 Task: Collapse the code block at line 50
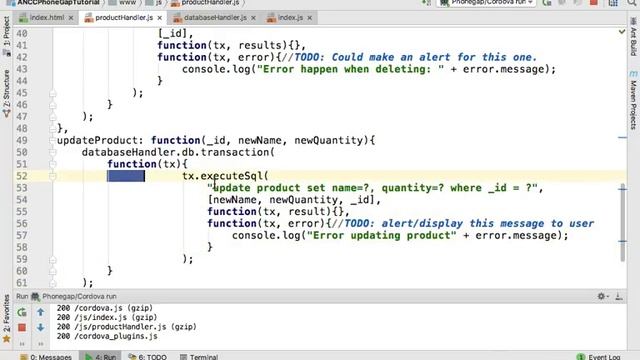coord(52,152)
